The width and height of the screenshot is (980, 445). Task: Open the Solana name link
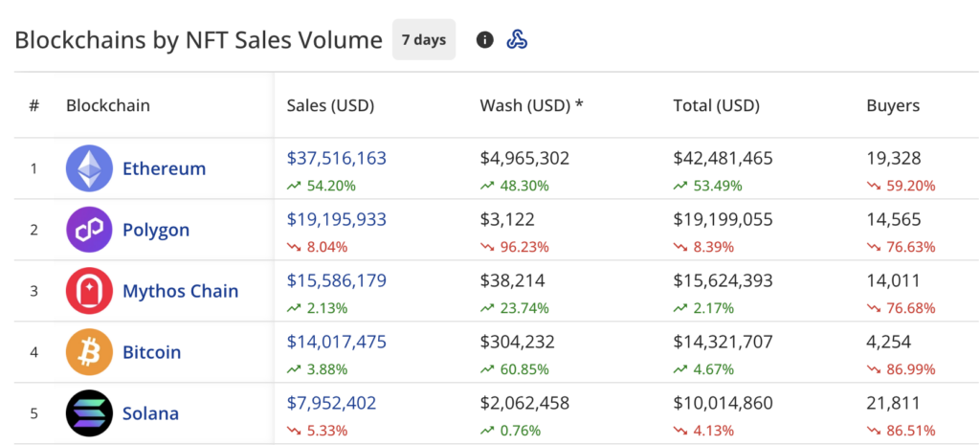[x=150, y=413]
